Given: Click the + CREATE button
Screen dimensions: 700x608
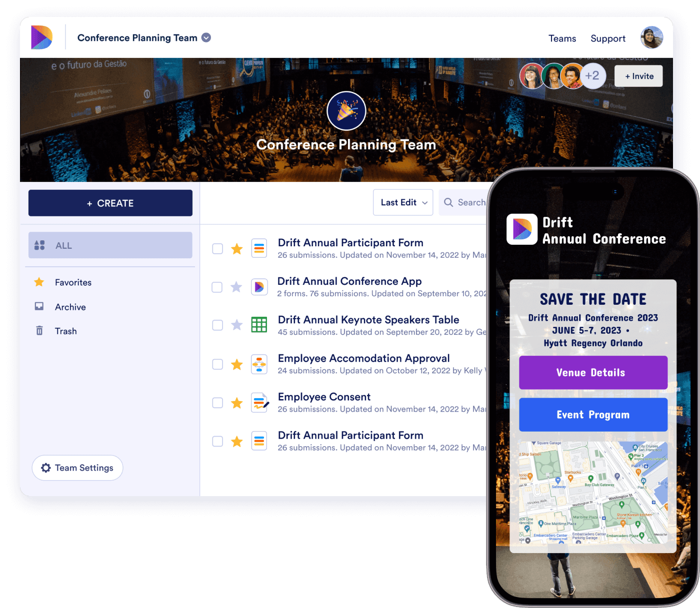Looking at the screenshot, I should tap(110, 203).
